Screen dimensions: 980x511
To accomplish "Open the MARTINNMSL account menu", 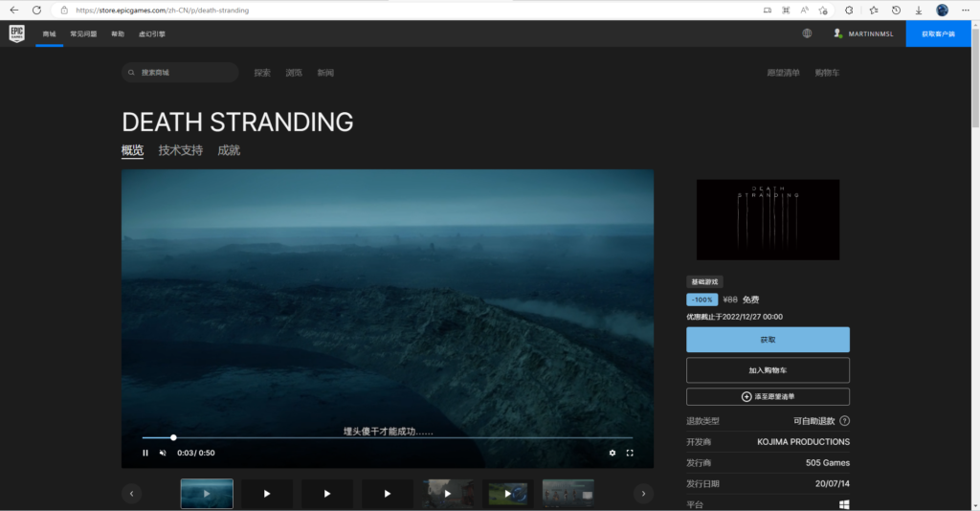I will tap(863, 33).
